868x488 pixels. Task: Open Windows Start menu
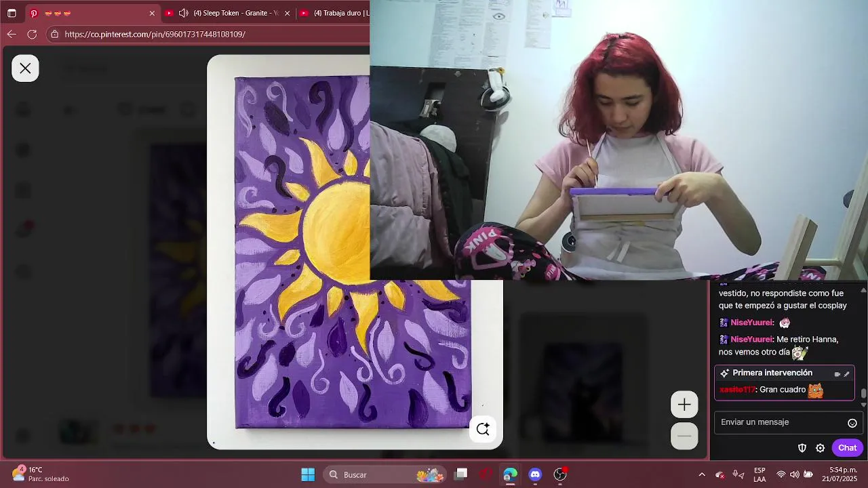coord(308,474)
